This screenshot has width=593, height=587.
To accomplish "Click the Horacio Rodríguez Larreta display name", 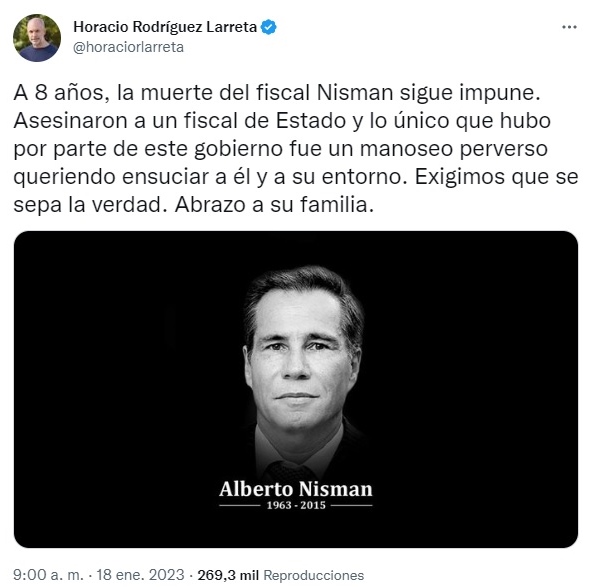I will click(x=165, y=27).
